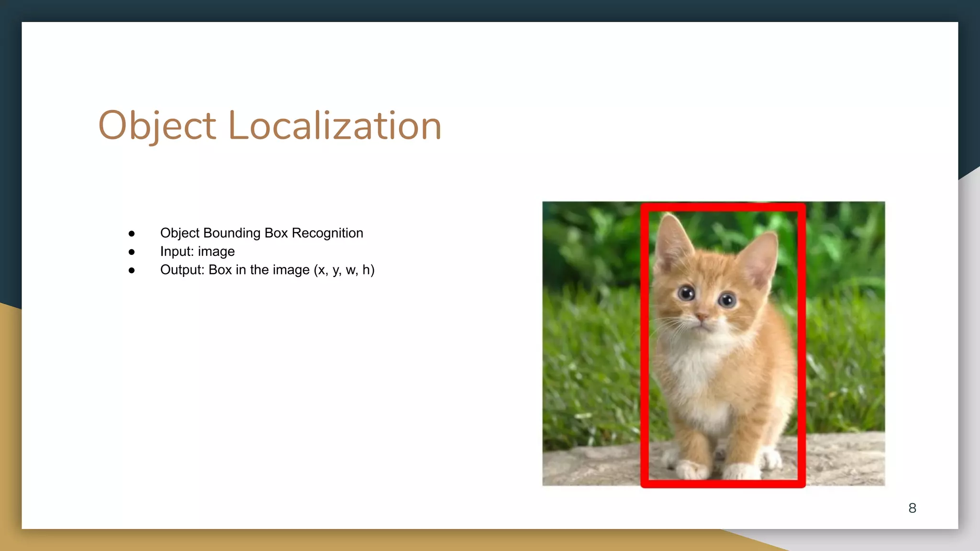Click the bullet dot beside Output line
Viewport: 980px width, 551px height.
click(132, 271)
